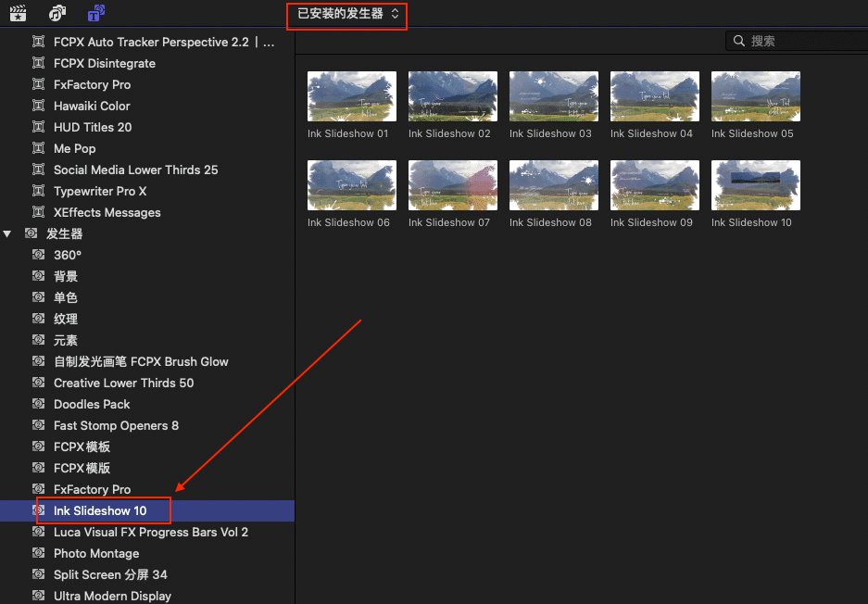The width and height of the screenshot is (868, 604).
Task: Click the FCPX模板 generator icon
Action: [38, 447]
